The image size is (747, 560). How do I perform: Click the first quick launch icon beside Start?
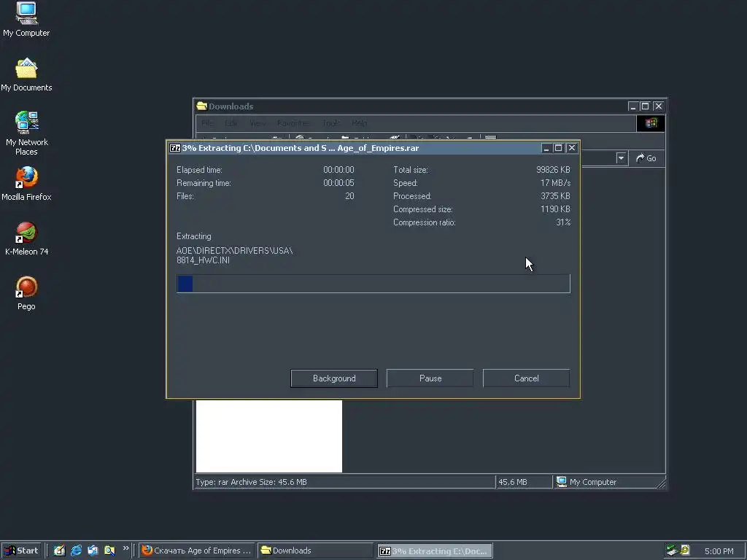[x=59, y=551]
